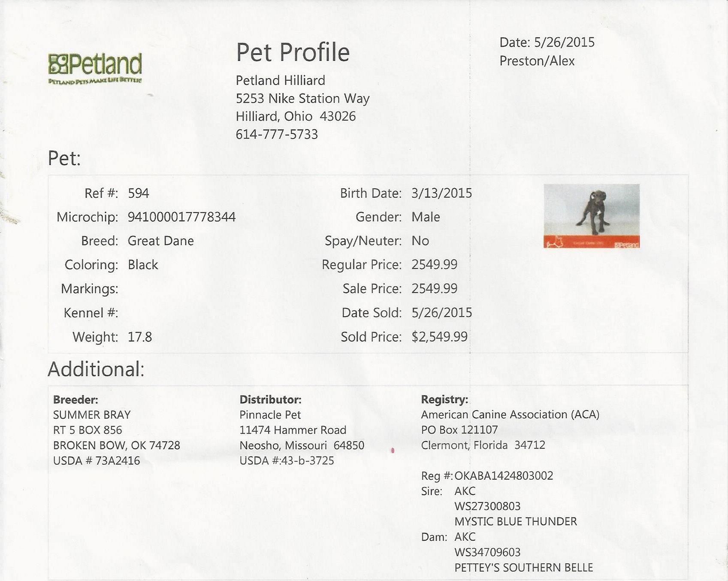This screenshot has width=728, height=581.
Task: Click the 'Breeder:' heading
Action: 76,400
